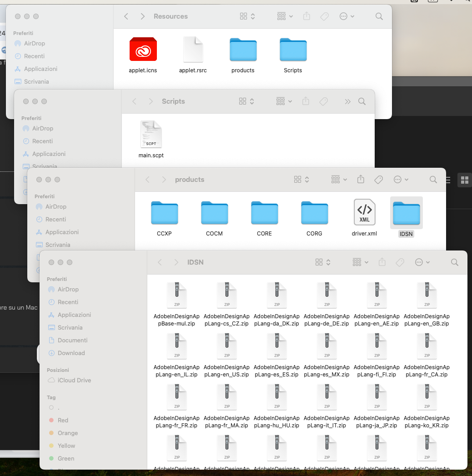Go back in the Resources window
Viewport: 472px width, 476px height.
point(126,16)
